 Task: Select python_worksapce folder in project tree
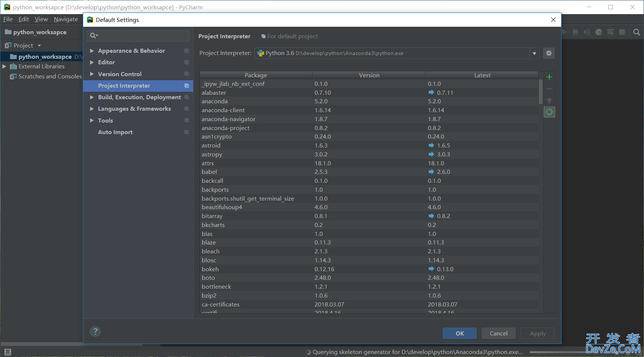tap(42, 56)
